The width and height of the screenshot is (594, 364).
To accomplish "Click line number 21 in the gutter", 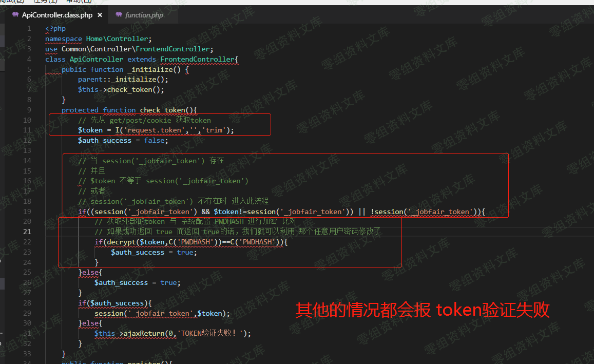I will (27, 232).
